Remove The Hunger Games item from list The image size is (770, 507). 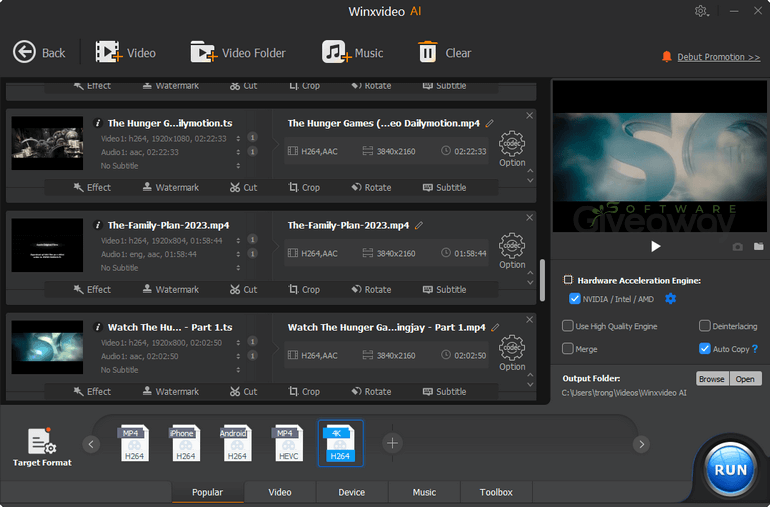pyautogui.click(x=529, y=115)
